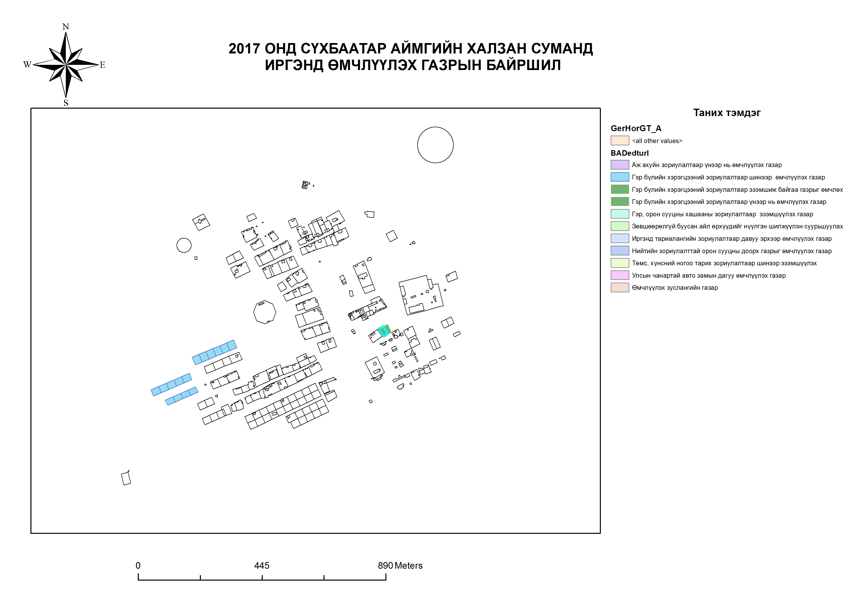Click the '<all other values>' legend label
This screenshot has height=614, width=868.
pyautogui.click(x=657, y=141)
